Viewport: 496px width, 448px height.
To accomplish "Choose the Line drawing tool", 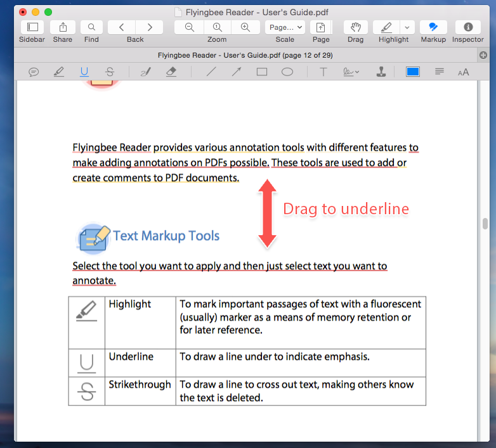I will (211, 72).
